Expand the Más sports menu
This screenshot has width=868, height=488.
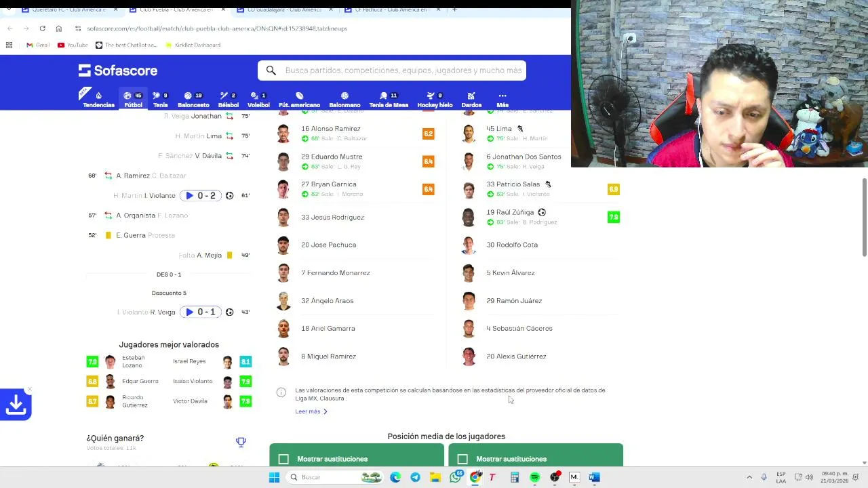(x=502, y=99)
